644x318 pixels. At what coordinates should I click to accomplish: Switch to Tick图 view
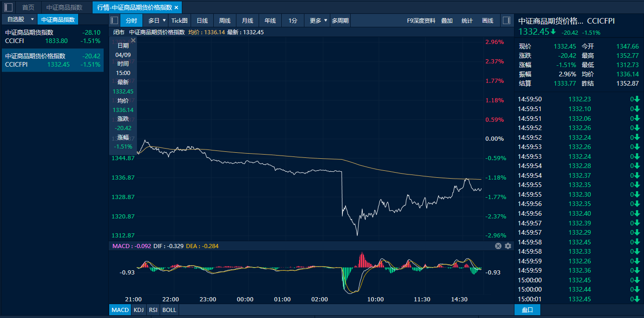(x=180, y=20)
